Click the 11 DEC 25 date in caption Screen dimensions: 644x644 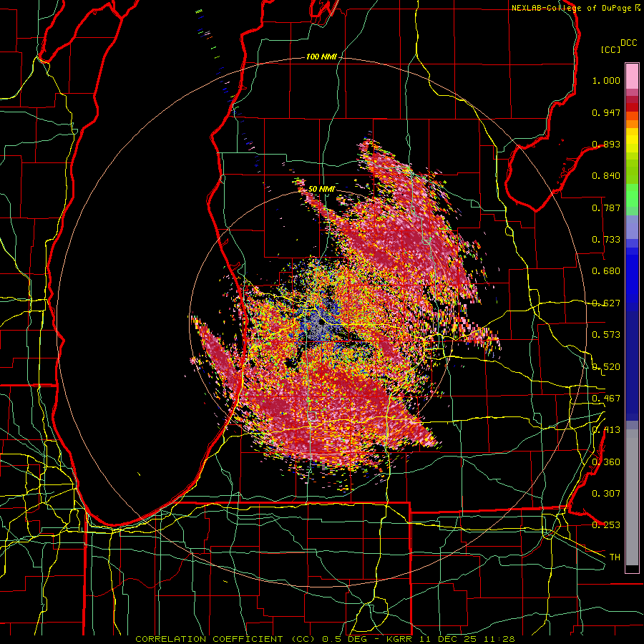pos(448,639)
